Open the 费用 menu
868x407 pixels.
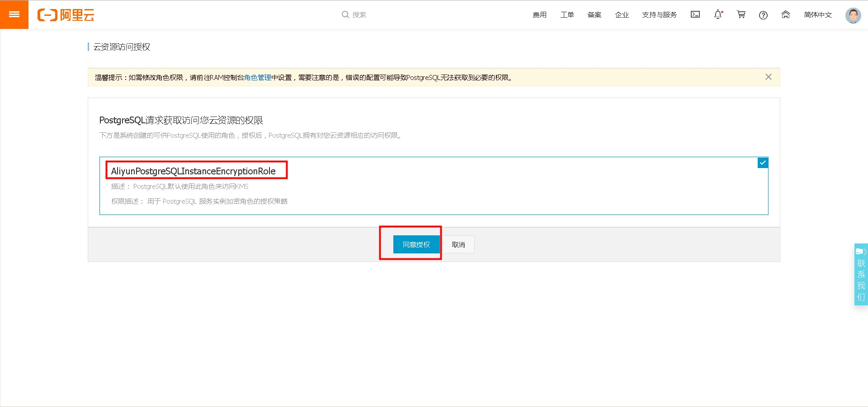click(539, 15)
